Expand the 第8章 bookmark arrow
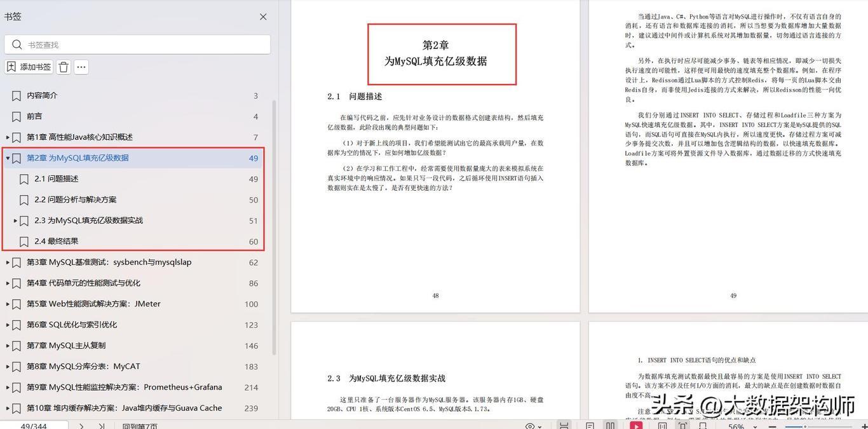Viewport: 868px width, 429px height. (x=8, y=366)
